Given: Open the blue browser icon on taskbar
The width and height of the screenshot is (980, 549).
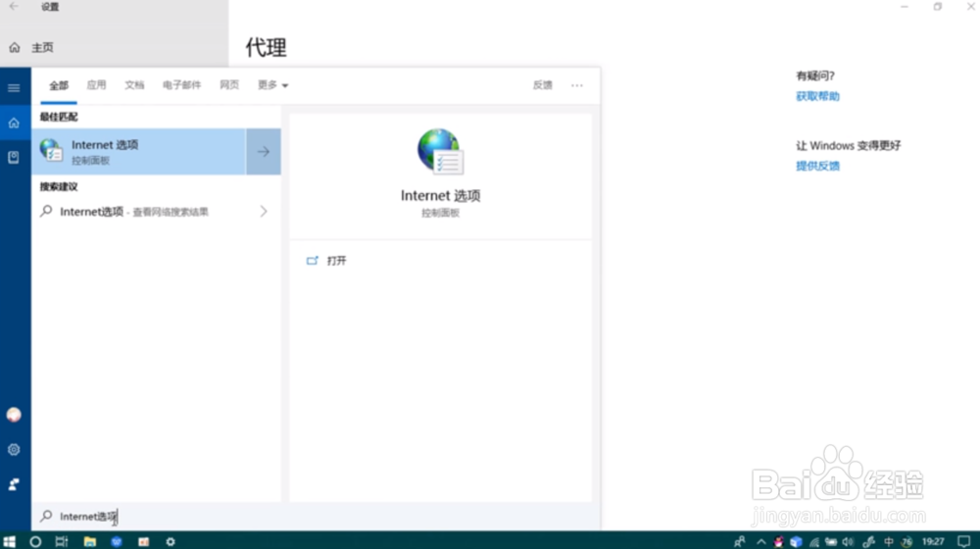Looking at the screenshot, I should click(117, 541).
